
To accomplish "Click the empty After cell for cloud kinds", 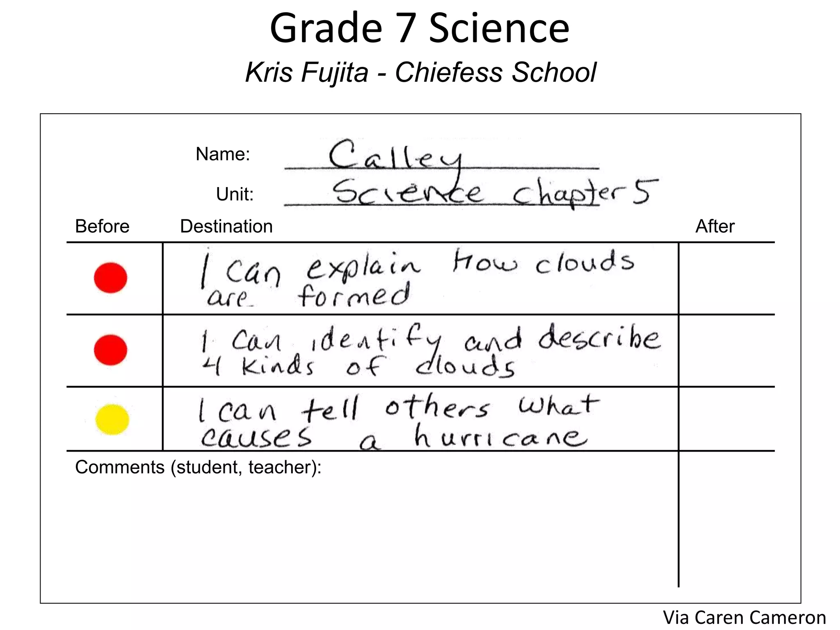I will pyautogui.click(x=726, y=351).
